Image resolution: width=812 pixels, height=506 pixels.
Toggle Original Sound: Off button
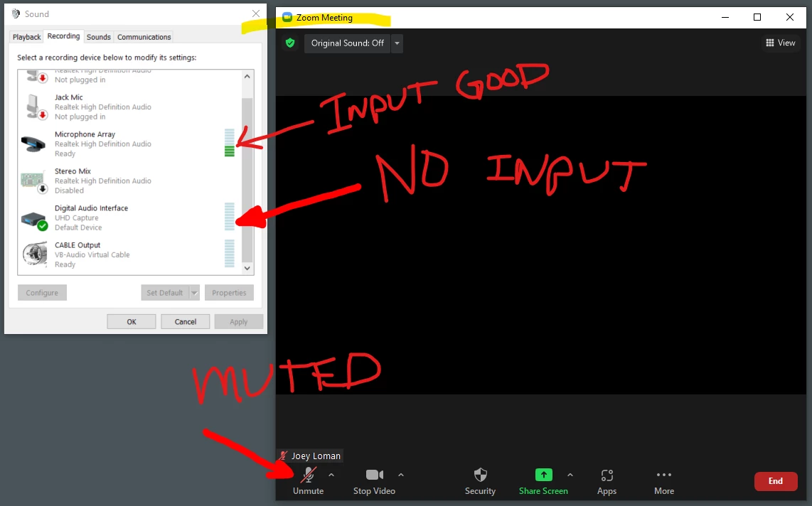[348, 43]
